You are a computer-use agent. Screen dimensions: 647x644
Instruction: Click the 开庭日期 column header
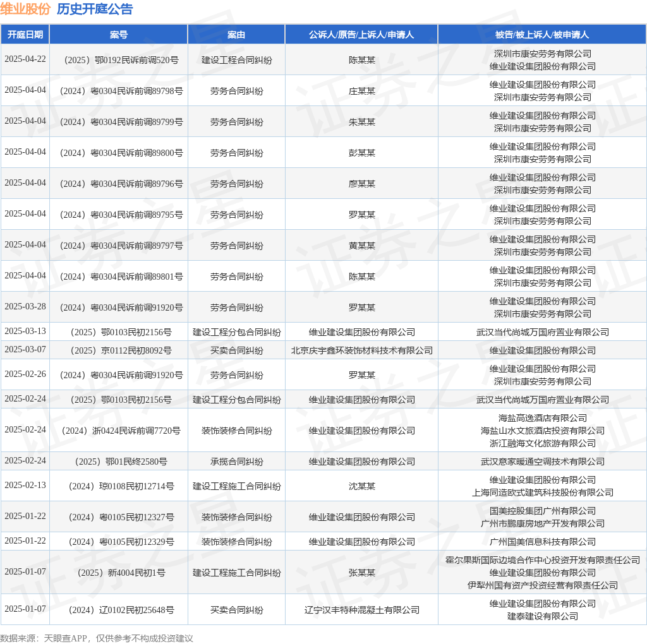point(25,35)
